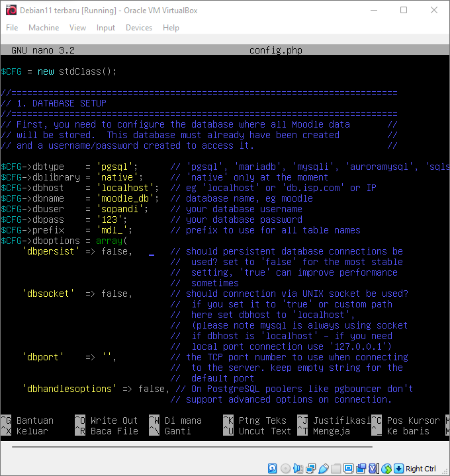Screen dimensions: 450x476
Task: Open the File menu
Action: pyautogui.click(x=12, y=28)
